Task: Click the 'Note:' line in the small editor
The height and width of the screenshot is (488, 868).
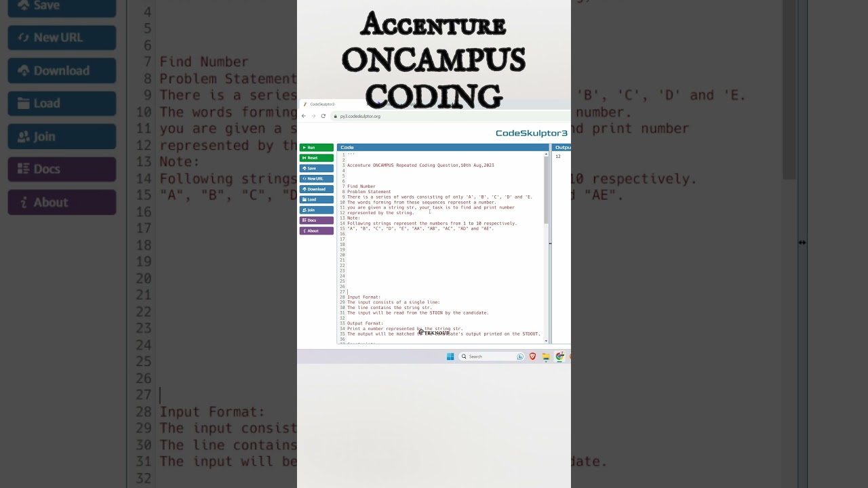Action: [354, 218]
